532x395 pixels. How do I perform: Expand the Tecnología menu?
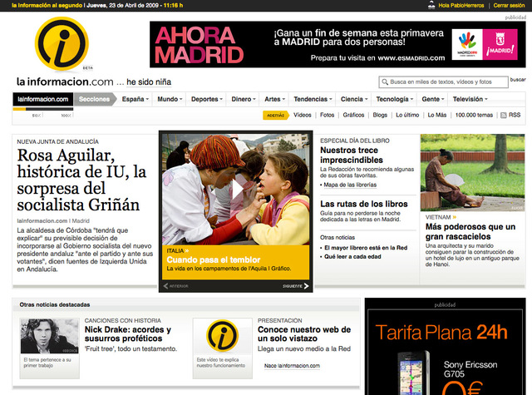pyautogui.click(x=394, y=99)
